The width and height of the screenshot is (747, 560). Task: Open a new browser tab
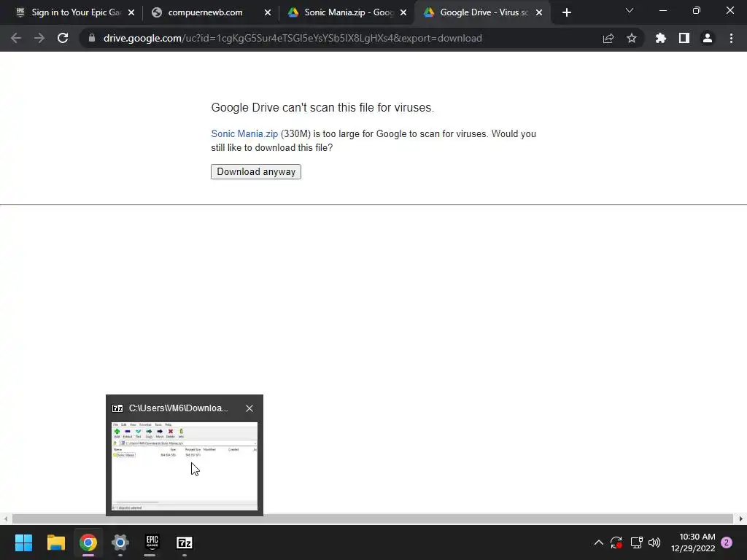tap(566, 13)
